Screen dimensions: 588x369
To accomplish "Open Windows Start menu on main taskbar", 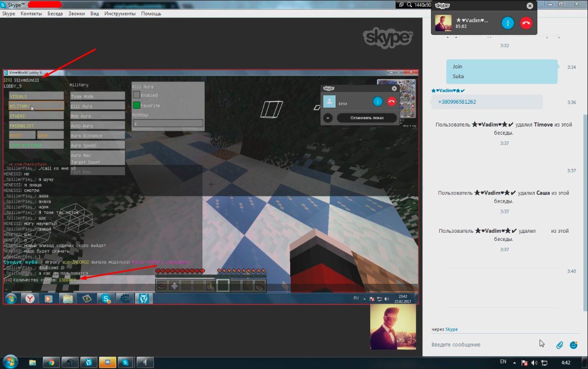I will pos(10,362).
